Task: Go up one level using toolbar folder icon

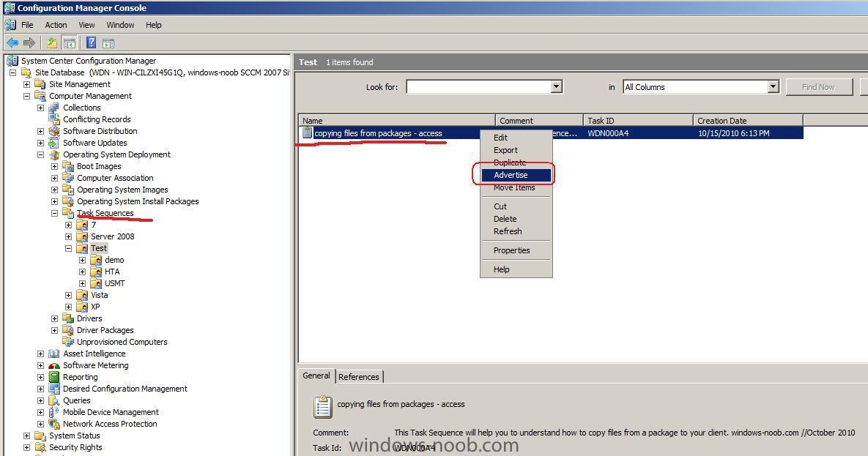Action: coord(51,42)
